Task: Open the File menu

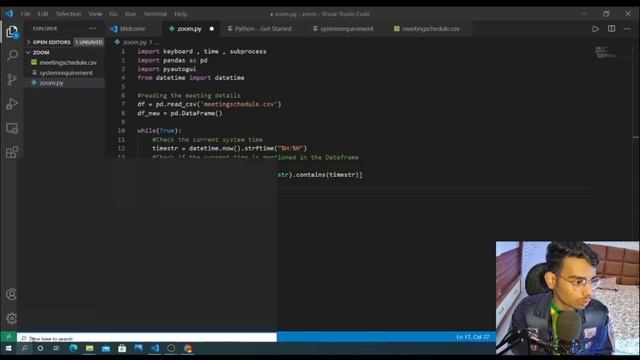Action: (x=25, y=14)
